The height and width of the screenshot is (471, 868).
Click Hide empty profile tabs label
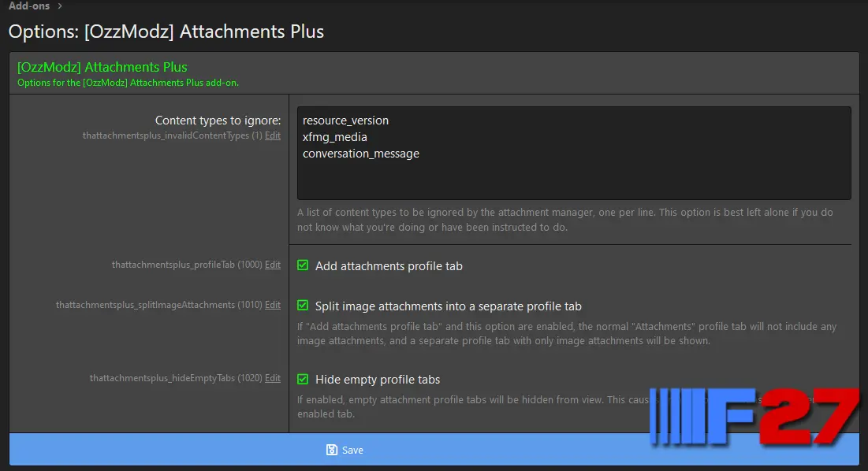378,380
